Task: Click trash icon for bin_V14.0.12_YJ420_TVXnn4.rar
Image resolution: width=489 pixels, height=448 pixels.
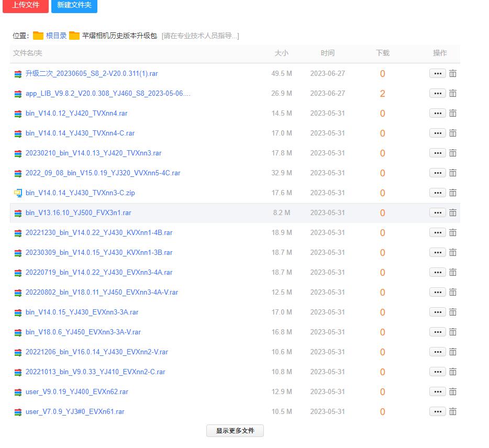Action: [x=453, y=114]
